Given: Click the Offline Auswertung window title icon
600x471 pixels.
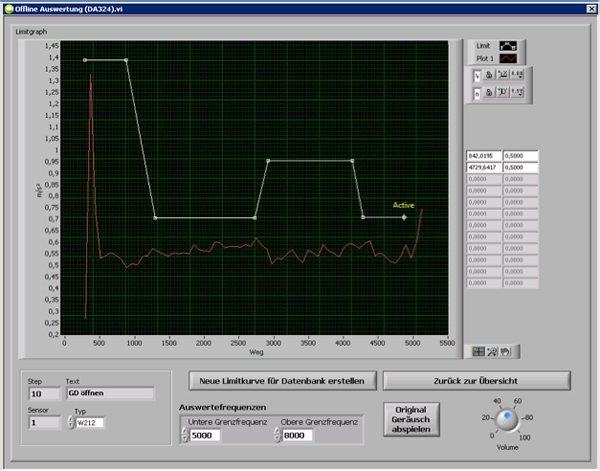Looking at the screenshot, I should [x=8, y=7].
